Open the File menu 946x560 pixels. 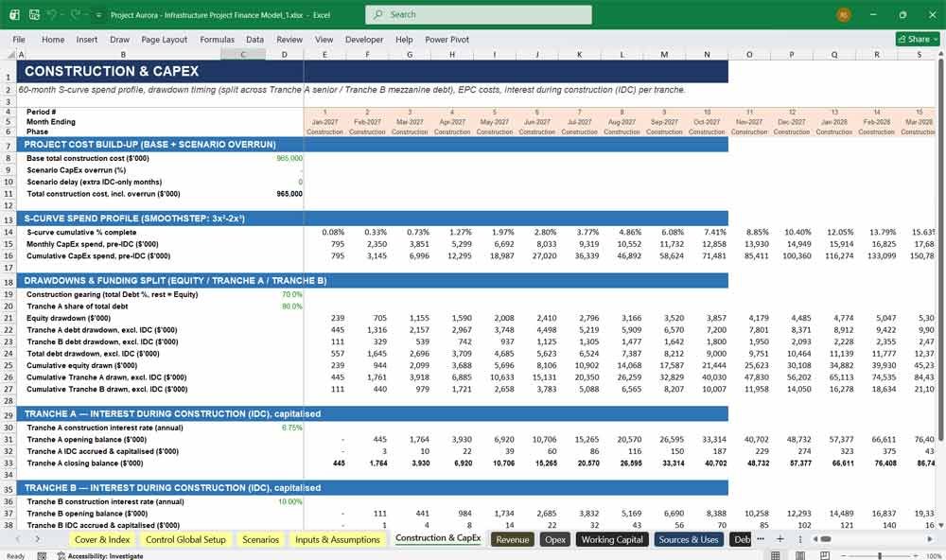[19, 39]
